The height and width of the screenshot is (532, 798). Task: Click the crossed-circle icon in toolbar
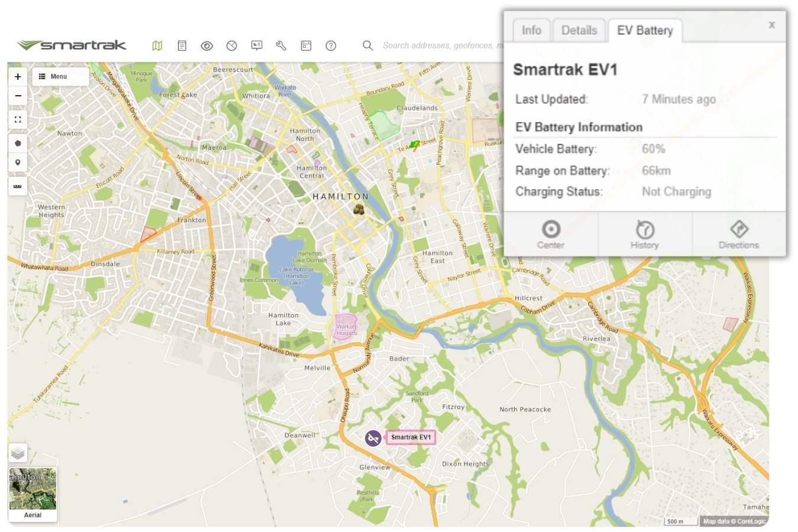[x=232, y=46]
